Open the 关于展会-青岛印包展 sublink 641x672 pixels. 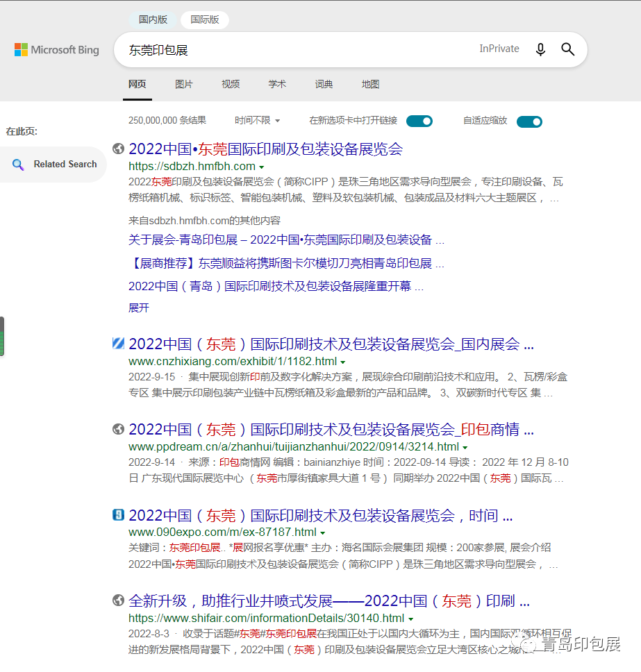(x=286, y=240)
